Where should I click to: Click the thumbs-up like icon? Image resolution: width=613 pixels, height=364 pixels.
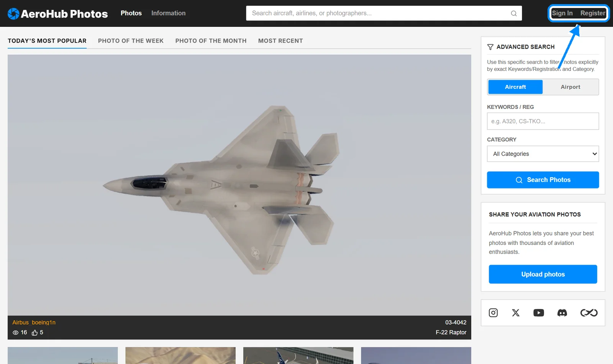pyautogui.click(x=34, y=333)
